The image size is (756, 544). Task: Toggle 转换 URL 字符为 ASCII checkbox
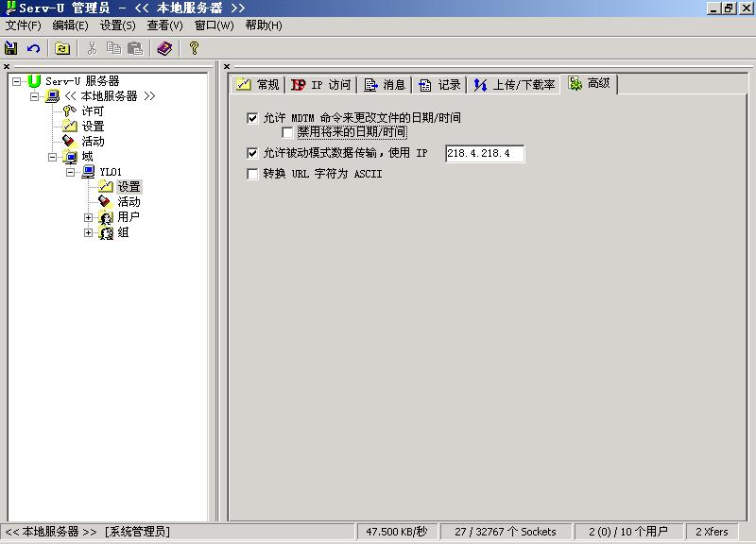point(252,174)
